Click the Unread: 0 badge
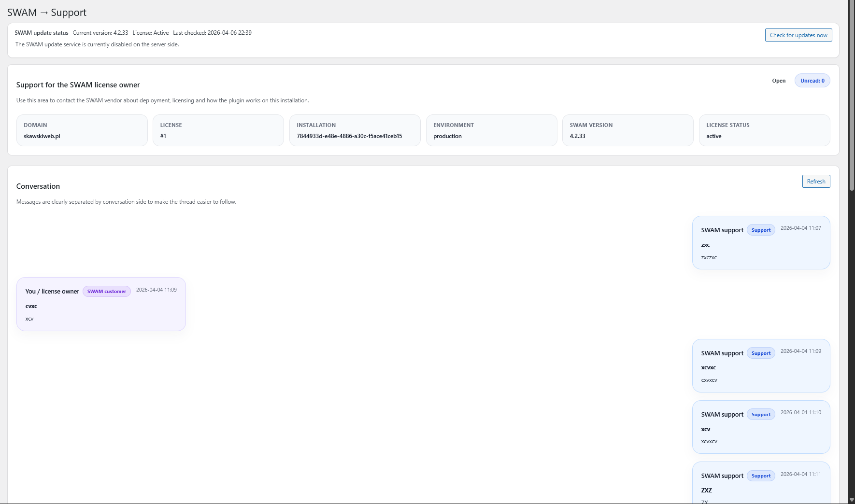The image size is (855, 504). point(812,81)
